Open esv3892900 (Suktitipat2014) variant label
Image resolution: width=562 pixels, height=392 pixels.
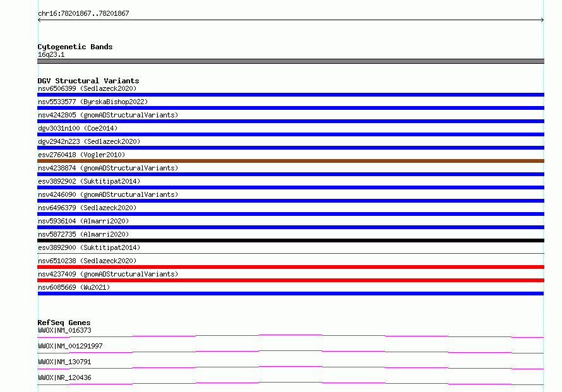click(89, 247)
